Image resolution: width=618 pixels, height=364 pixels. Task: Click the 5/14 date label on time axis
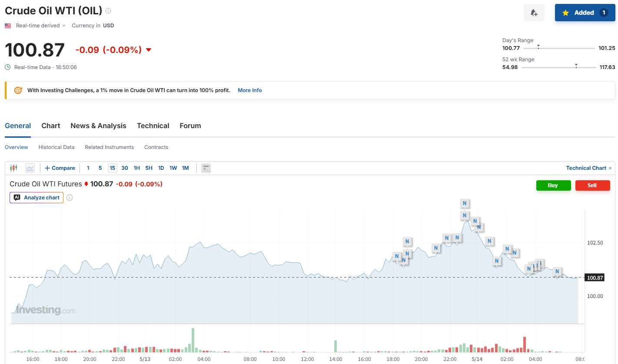coord(477,359)
